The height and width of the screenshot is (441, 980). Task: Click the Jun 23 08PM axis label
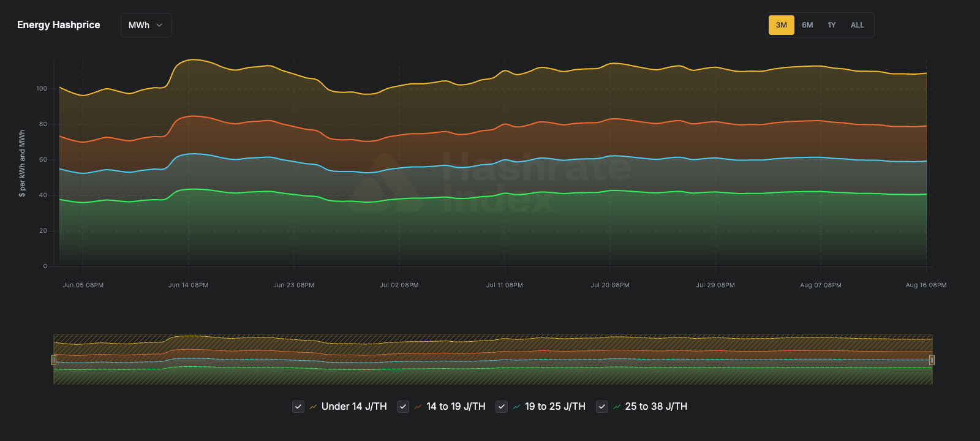(293, 285)
